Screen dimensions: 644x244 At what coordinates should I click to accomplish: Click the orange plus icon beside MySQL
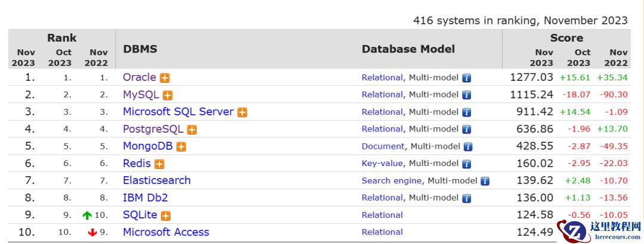click(168, 95)
